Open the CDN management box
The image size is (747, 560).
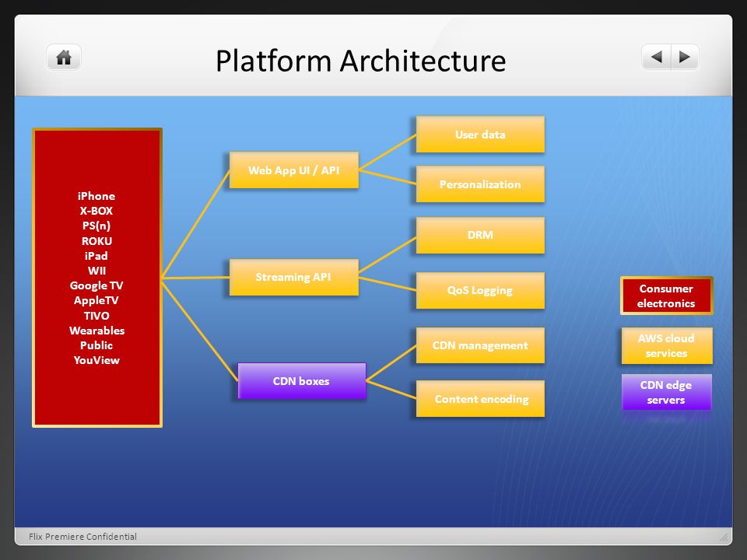click(480, 345)
